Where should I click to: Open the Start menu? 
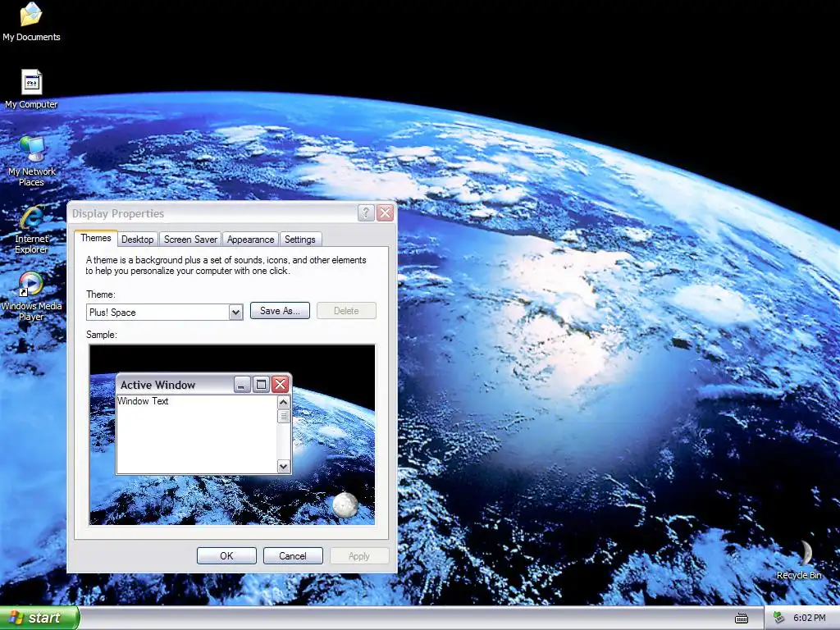pyautogui.click(x=39, y=618)
